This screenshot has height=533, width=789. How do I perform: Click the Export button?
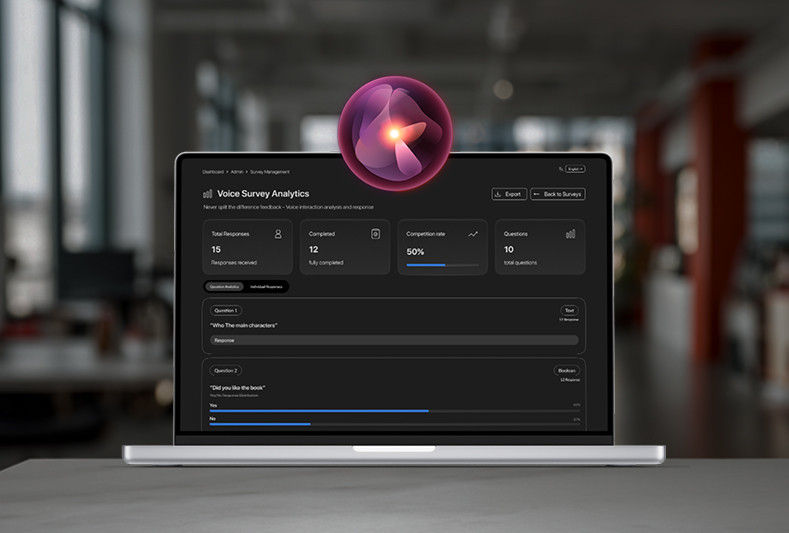coord(509,194)
